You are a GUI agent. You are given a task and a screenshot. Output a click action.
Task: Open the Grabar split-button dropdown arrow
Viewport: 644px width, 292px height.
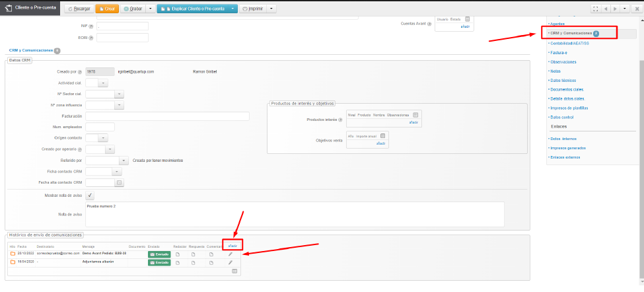151,9
